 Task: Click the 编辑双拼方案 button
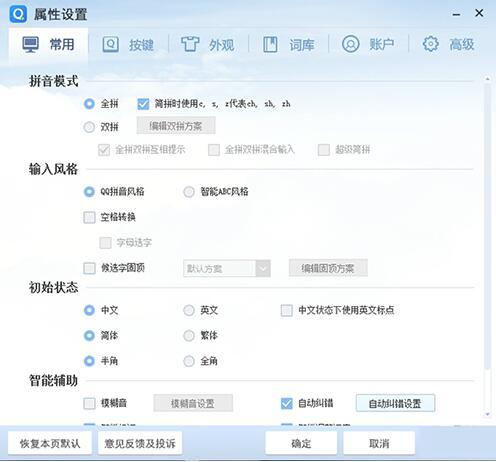pyautogui.click(x=176, y=126)
